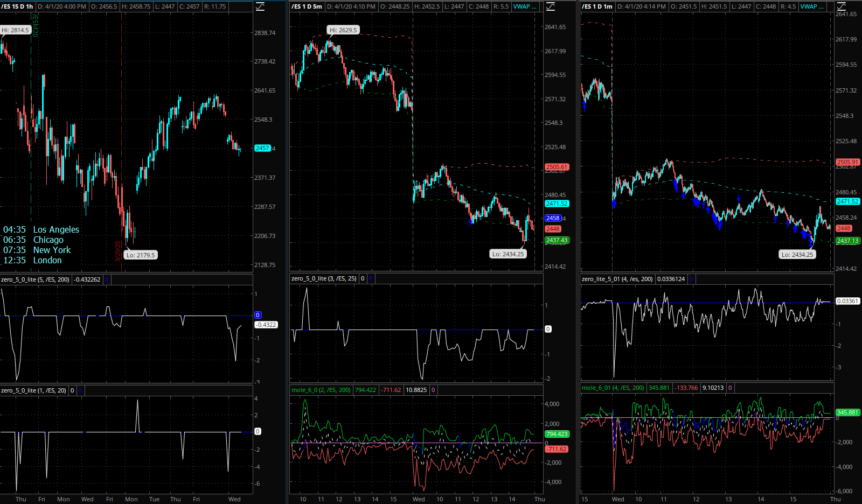Click the cyan 2457 last price label
The height and width of the screenshot is (504, 862).
coord(262,148)
